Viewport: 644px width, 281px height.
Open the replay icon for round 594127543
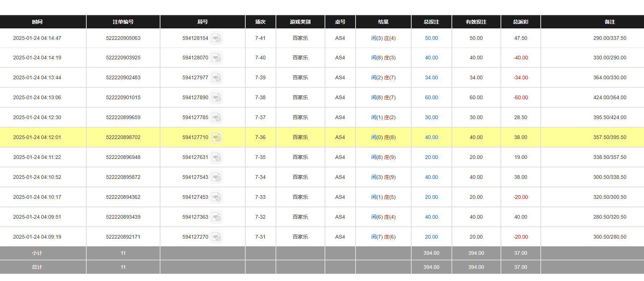[216, 177]
